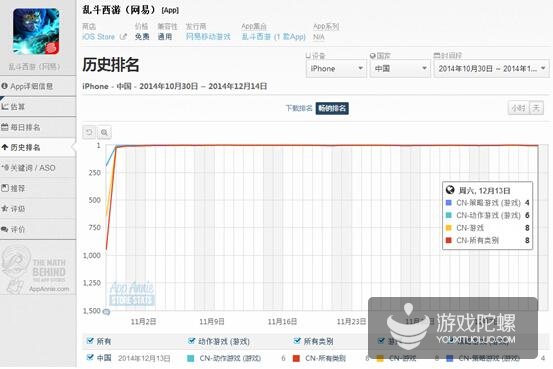Image resolution: width=553 pixels, height=369 pixels.
Task: Click the 11月16日 axis label
Action: [x=282, y=321]
